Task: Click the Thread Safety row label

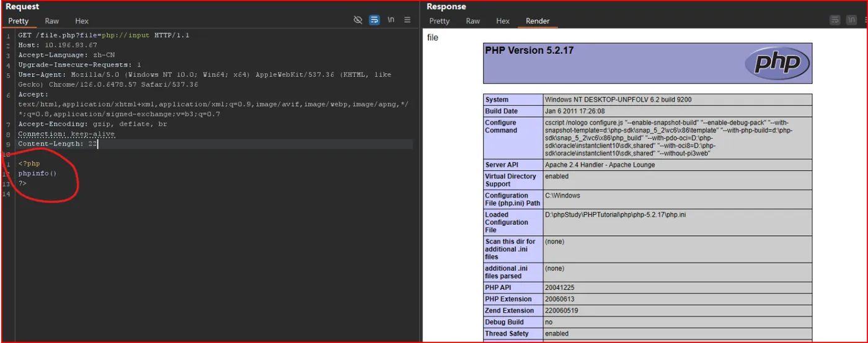Action: [x=507, y=334]
